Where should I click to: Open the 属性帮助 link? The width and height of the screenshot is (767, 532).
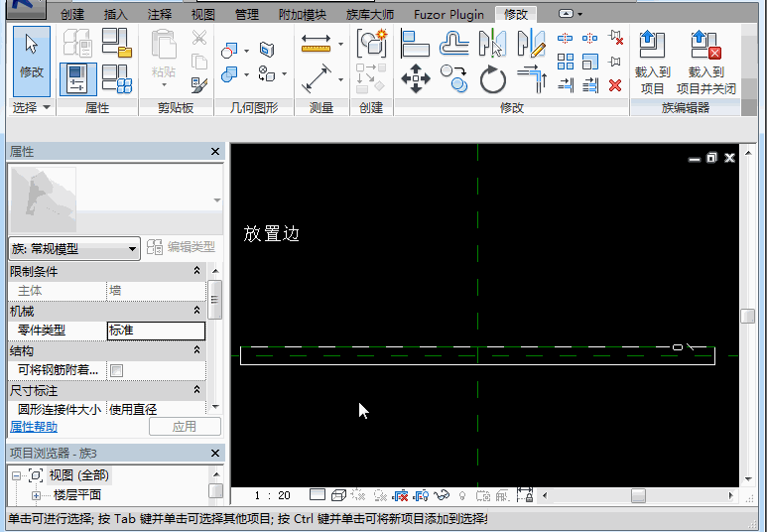tap(36, 426)
